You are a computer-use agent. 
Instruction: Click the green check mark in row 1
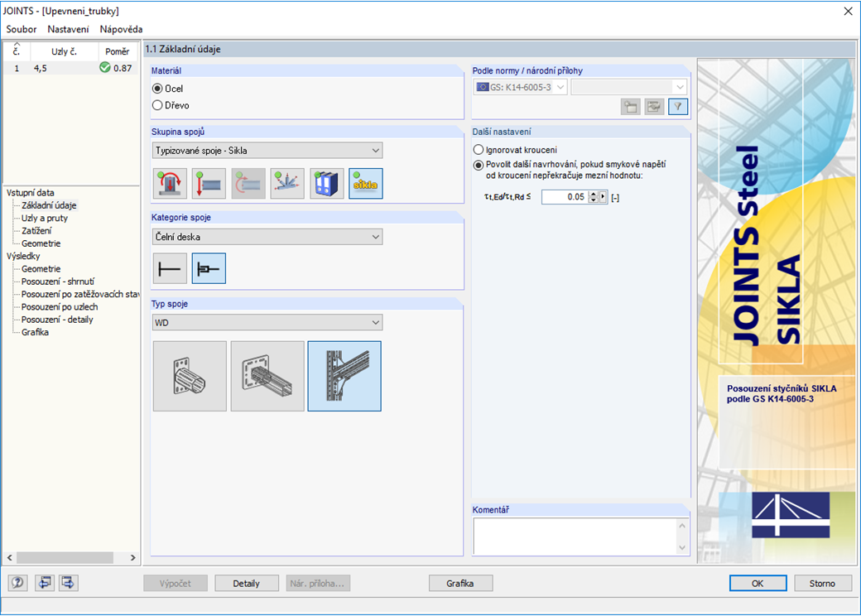[105, 68]
